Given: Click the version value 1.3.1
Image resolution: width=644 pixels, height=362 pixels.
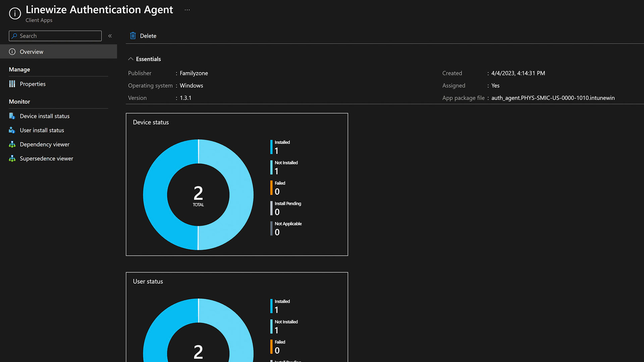Looking at the screenshot, I should pyautogui.click(x=185, y=98).
